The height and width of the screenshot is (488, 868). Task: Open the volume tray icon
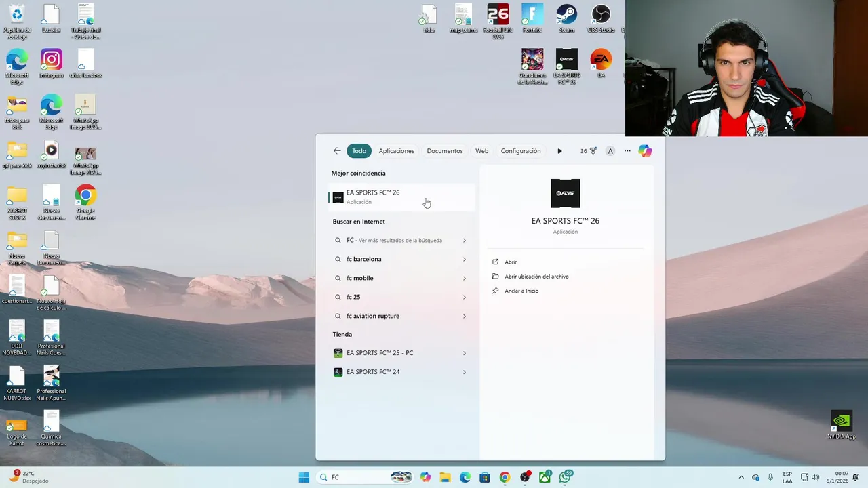816,477
